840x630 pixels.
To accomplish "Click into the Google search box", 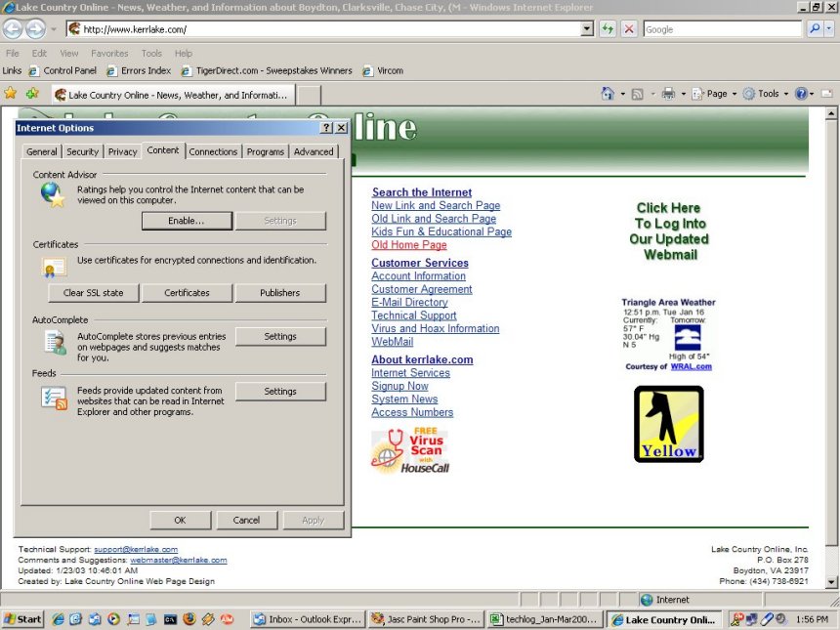I will pyautogui.click(x=722, y=29).
